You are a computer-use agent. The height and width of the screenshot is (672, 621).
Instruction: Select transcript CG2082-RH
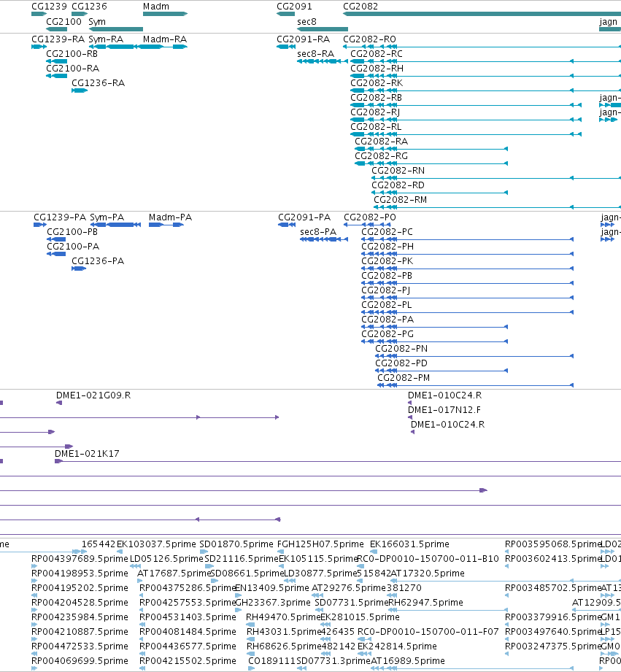coord(377,69)
